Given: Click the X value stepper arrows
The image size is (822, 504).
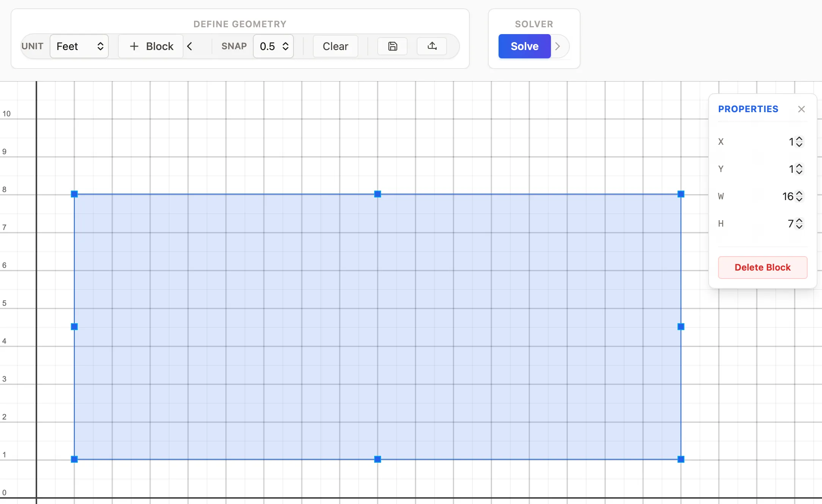Looking at the screenshot, I should (799, 142).
